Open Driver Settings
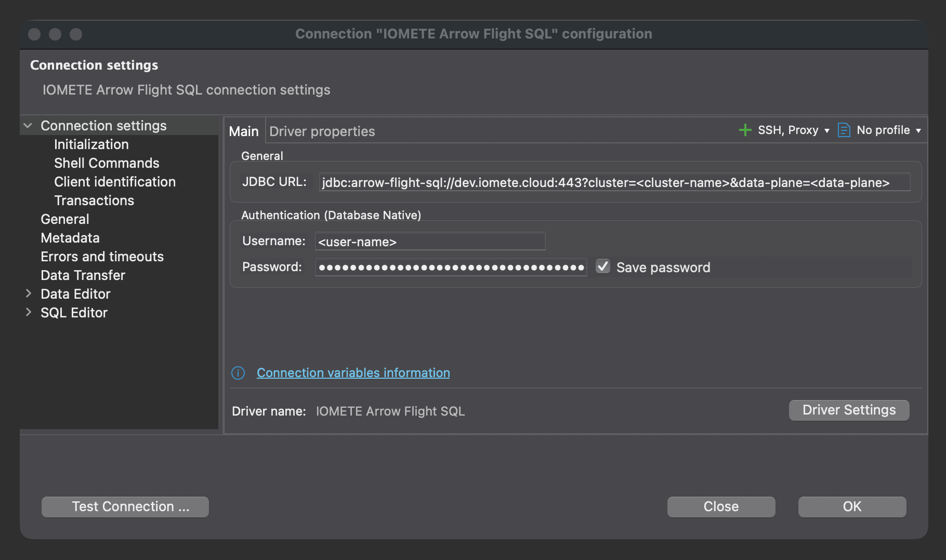Image resolution: width=946 pixels, height=560 pixels. tap(849, 410)
